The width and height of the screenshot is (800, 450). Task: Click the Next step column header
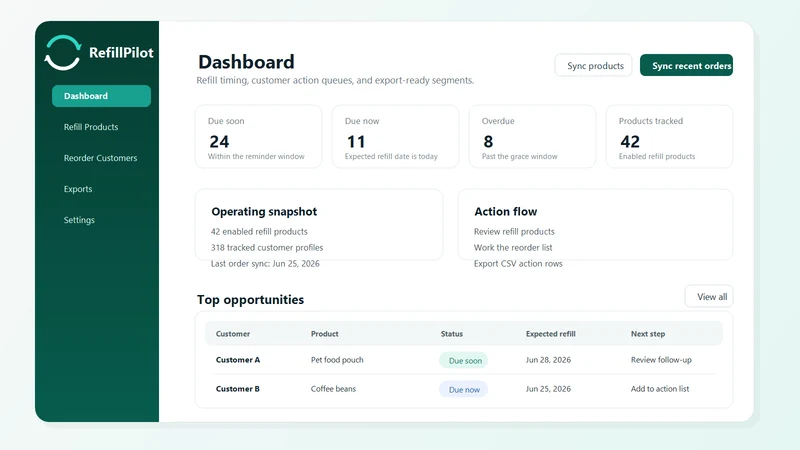click(x=647, y=334)
